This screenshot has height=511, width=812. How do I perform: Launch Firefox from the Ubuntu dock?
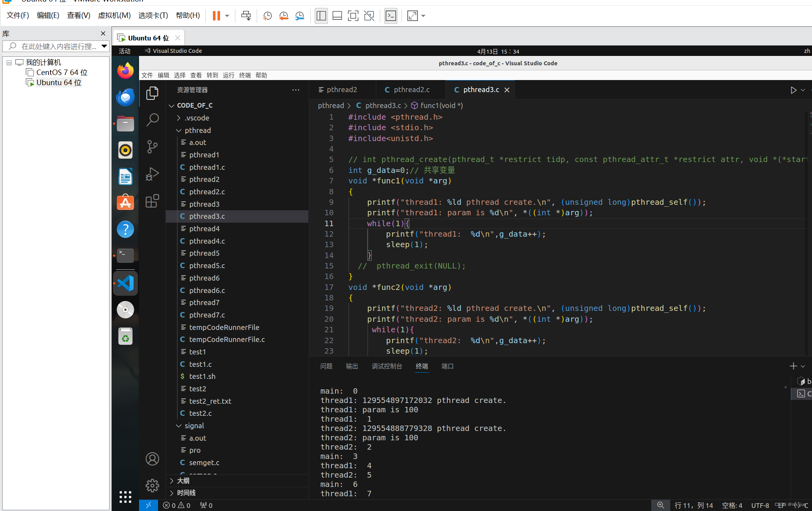[125, 71]
